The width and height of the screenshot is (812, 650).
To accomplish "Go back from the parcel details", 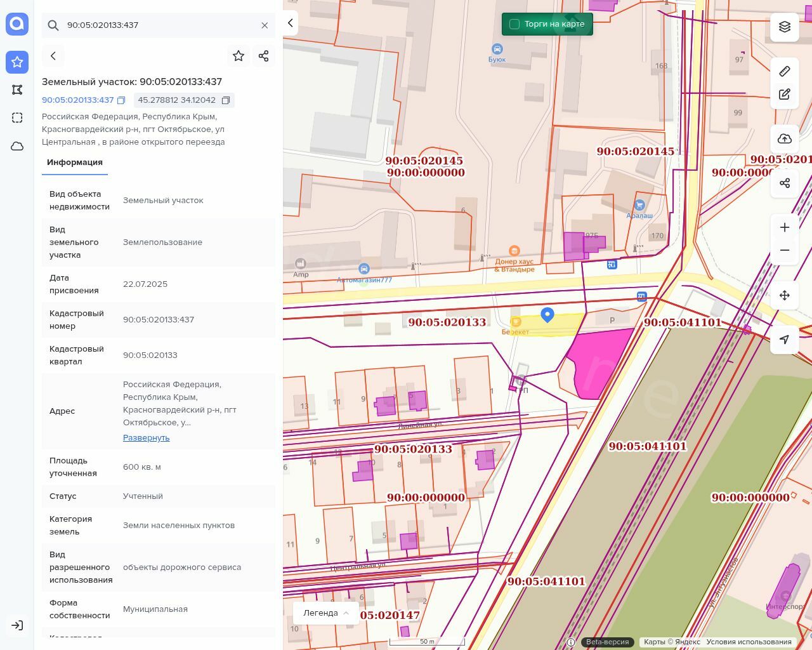I will (x=53, y=56).
